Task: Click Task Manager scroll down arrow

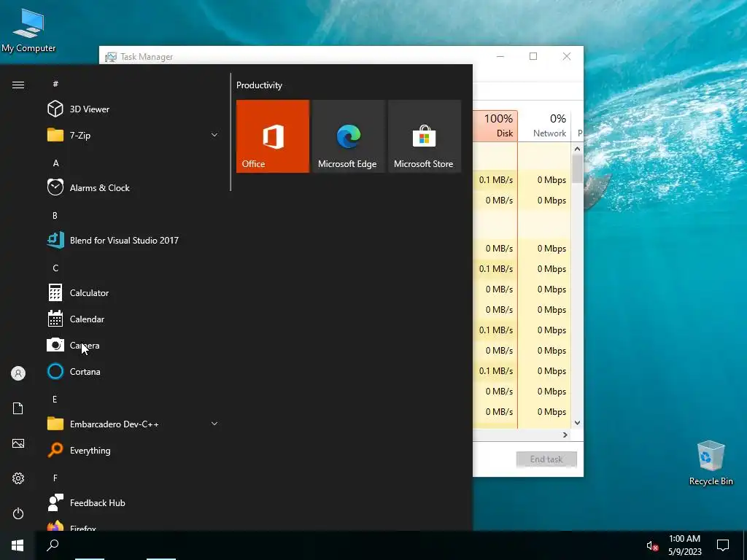Action: tap(577, 423)
